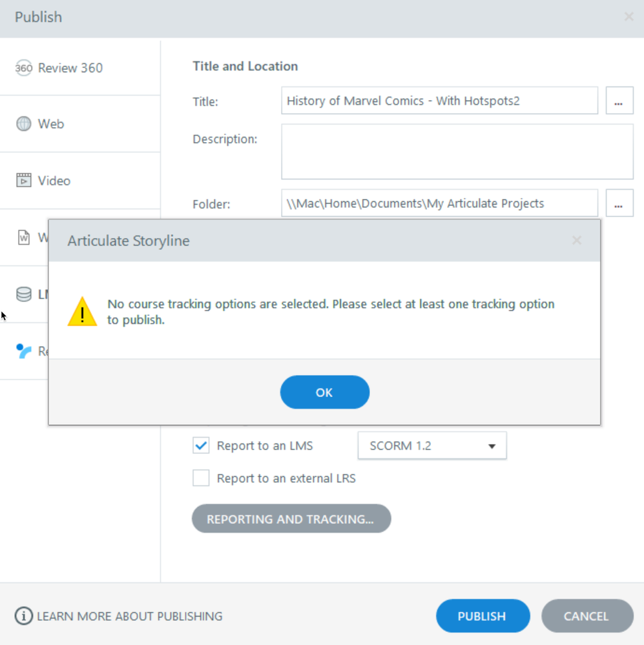Click the Rise blue logo icon
This screenshot has width=644, height=645.
23,351
